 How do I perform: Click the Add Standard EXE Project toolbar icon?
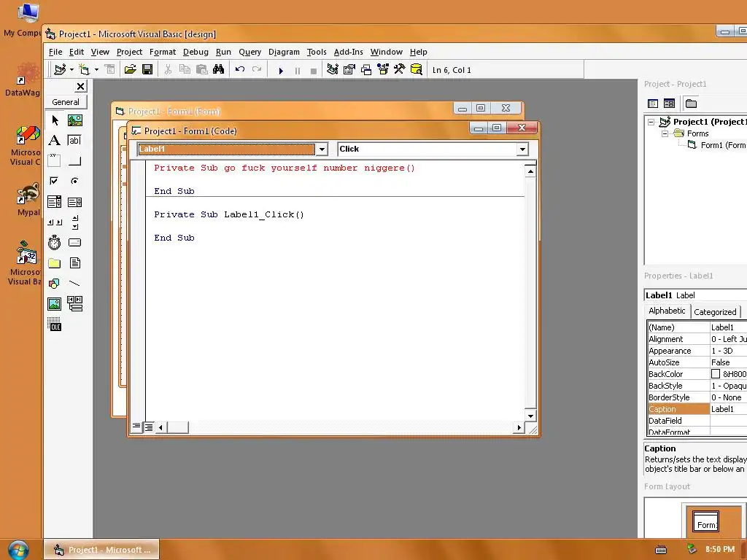(60, 69)
